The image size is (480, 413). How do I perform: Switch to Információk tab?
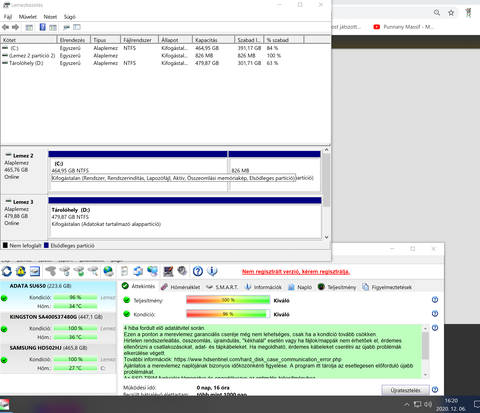(x=263, y=287)
